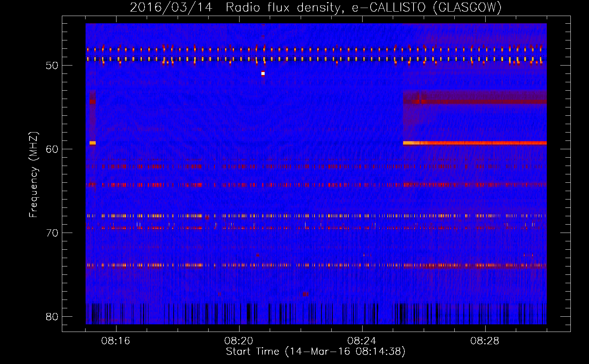
Task: Click the 08:28 time tick label
Action: point(485,341)
